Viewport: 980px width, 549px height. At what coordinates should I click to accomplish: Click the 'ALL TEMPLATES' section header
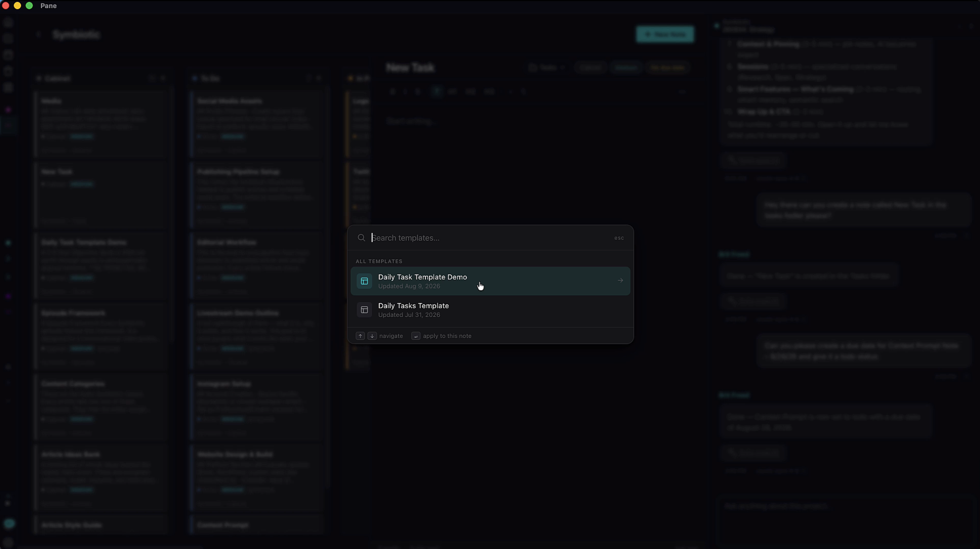pos(379,262)
